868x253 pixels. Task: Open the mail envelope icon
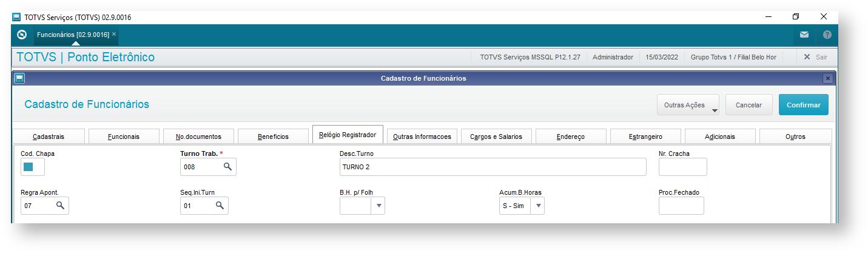(x=804, y=35)
